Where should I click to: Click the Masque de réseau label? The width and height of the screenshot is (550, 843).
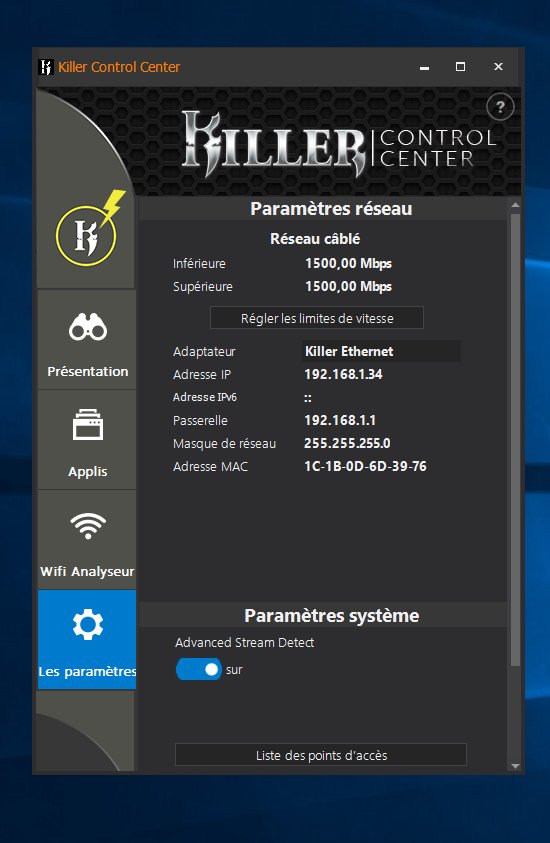coord(224,444)
